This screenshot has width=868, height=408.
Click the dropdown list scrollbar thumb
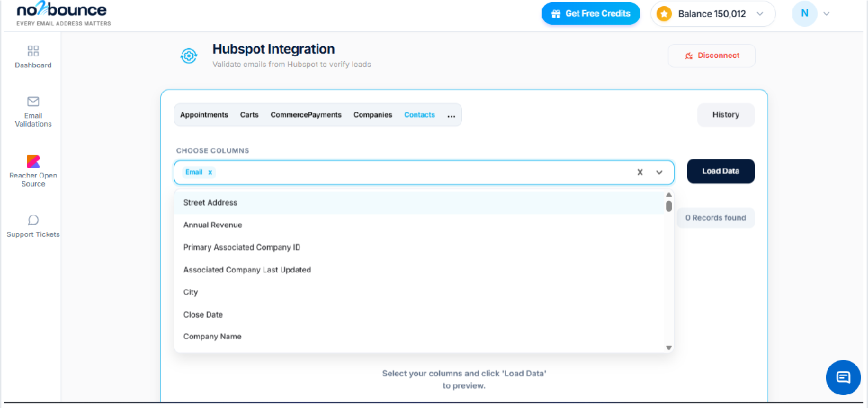[x=669, y=206]
